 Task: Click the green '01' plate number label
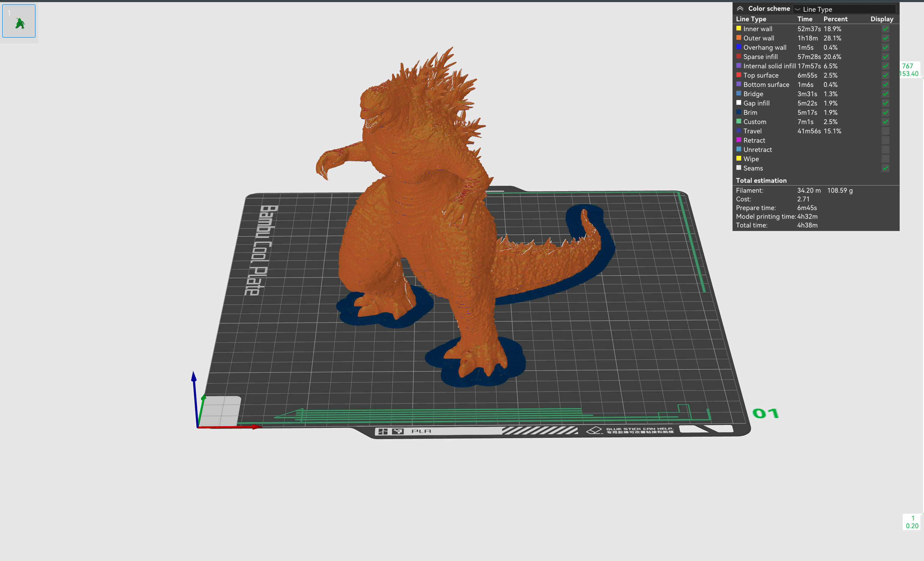click(x=765, y=413)
